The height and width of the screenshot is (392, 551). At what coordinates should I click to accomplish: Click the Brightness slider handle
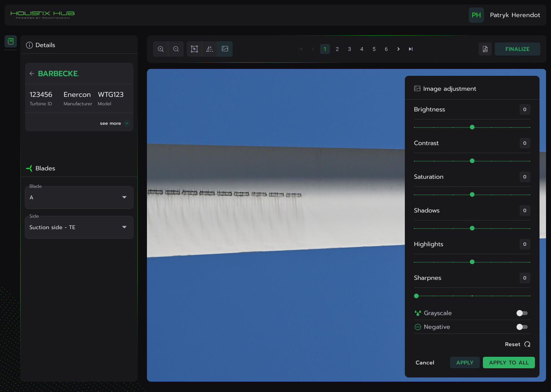coord(472,127)
